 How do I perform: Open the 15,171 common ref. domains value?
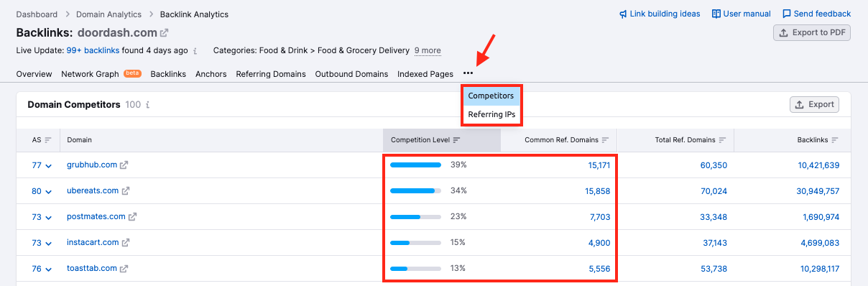599,165
